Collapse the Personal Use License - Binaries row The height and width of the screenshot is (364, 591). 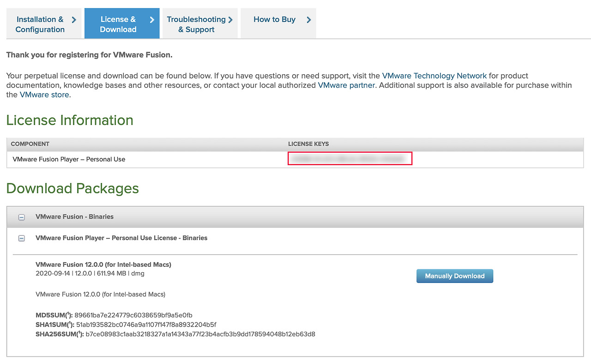(21, 238)
